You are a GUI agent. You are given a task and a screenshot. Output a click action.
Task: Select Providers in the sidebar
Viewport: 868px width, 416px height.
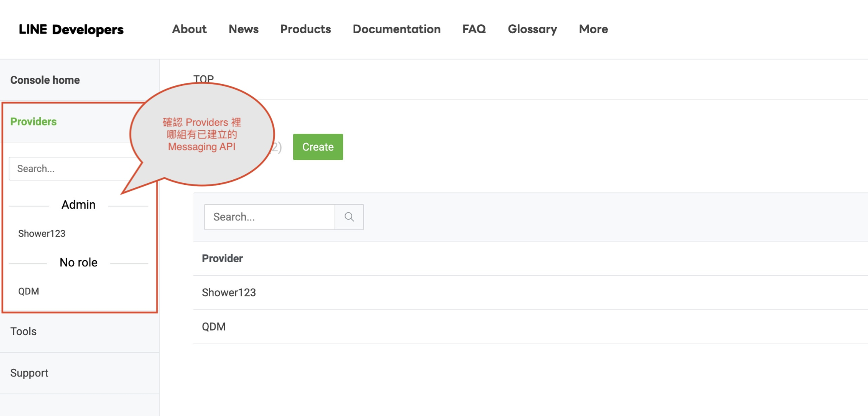[x=34, y=122]
